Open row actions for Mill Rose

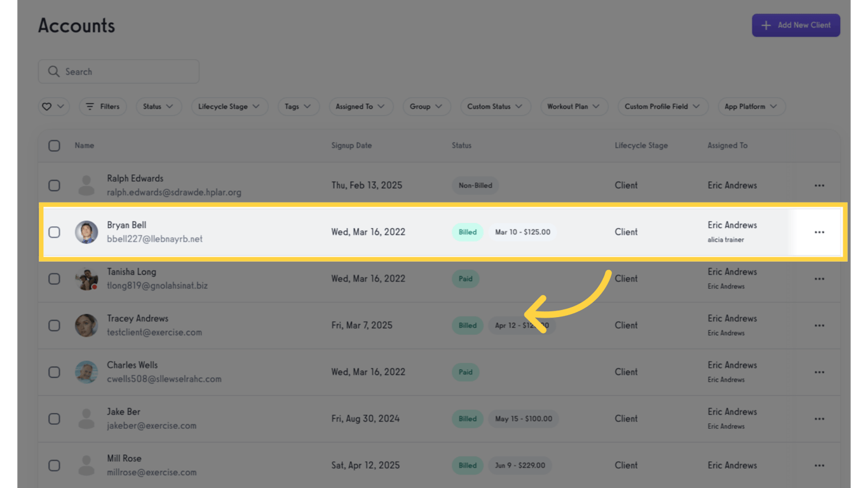819,465
